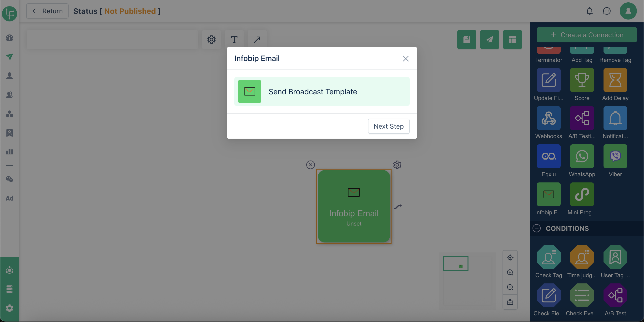The width and height of the screenshot is (644, 322).
Task: Open the workflow settings gear in toolbar
Action: 211,40
